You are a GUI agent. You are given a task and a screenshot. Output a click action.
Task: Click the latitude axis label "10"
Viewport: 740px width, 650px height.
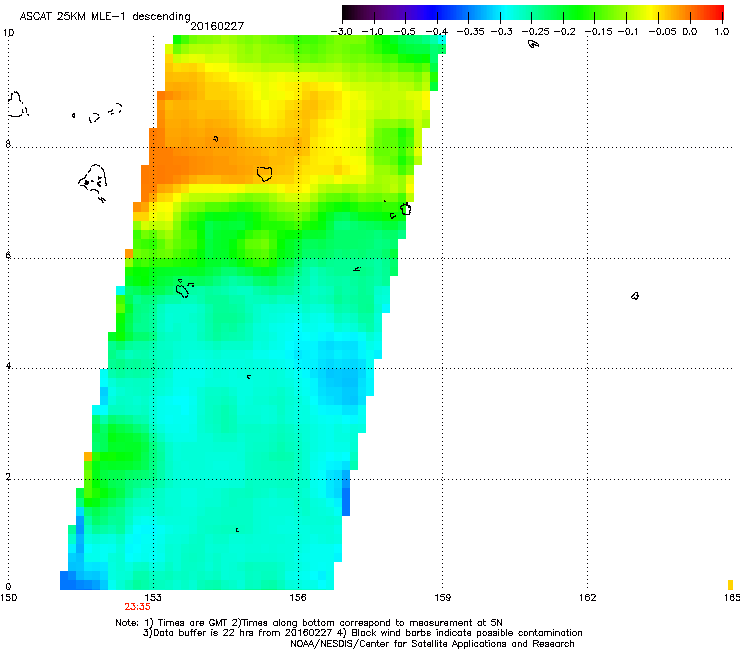9,33
